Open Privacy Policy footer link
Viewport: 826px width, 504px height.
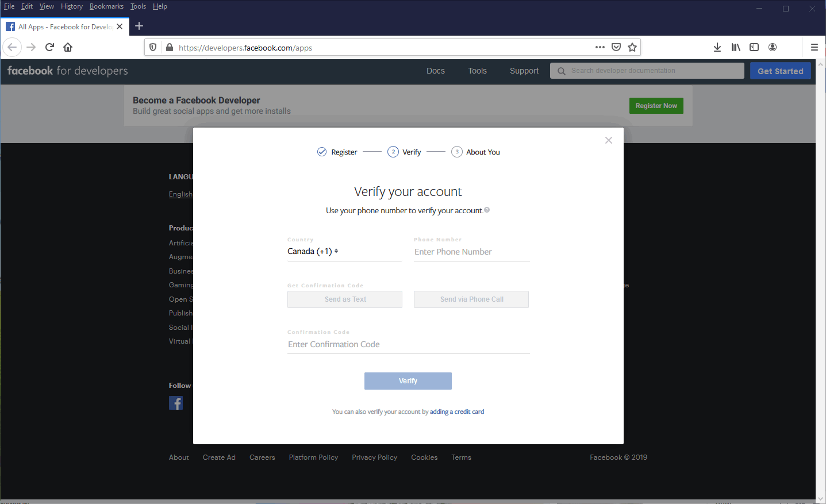pyautogui.click(x=375, y=457)
